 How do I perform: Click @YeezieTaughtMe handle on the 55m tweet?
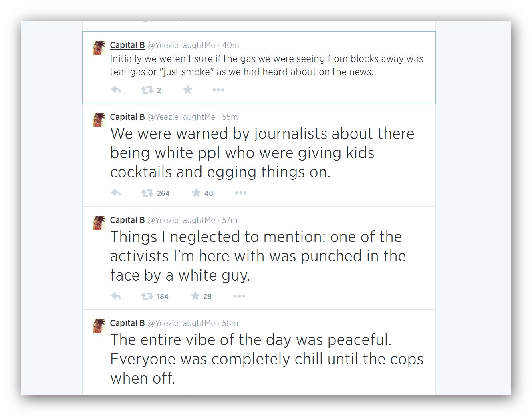point(181,117)
